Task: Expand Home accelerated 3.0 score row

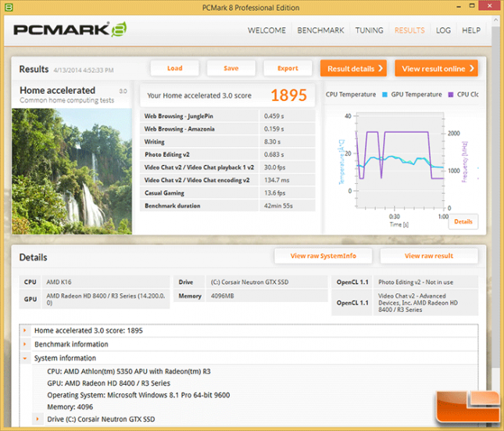Action: [25, 331]
